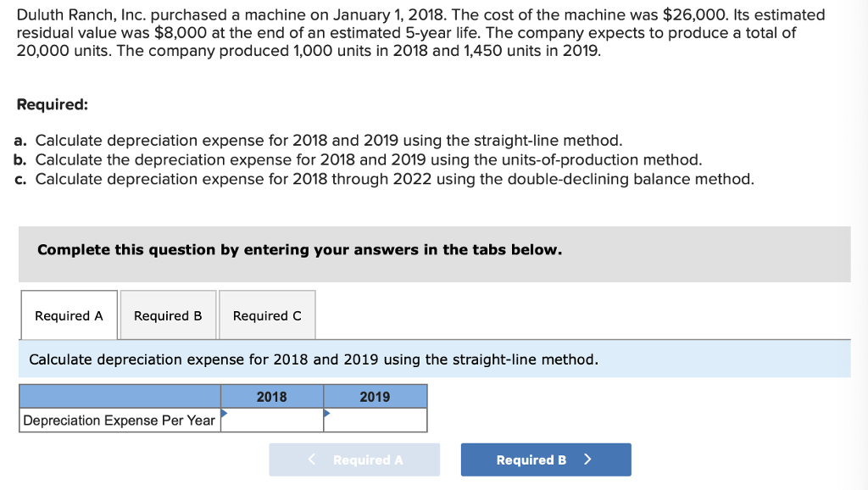Image resolution: width=868 pixels, height=490 pixels.
Task: Click the blue triangle marker in 2019 cell
Action: tap(327, 413)
